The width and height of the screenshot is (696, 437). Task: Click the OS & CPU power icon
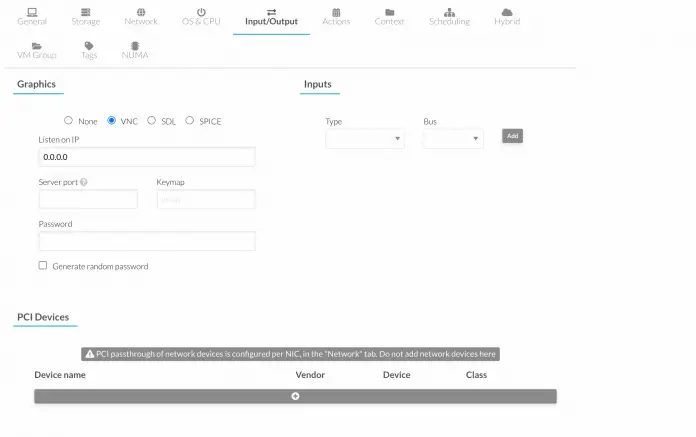click(x=201, y=12)
